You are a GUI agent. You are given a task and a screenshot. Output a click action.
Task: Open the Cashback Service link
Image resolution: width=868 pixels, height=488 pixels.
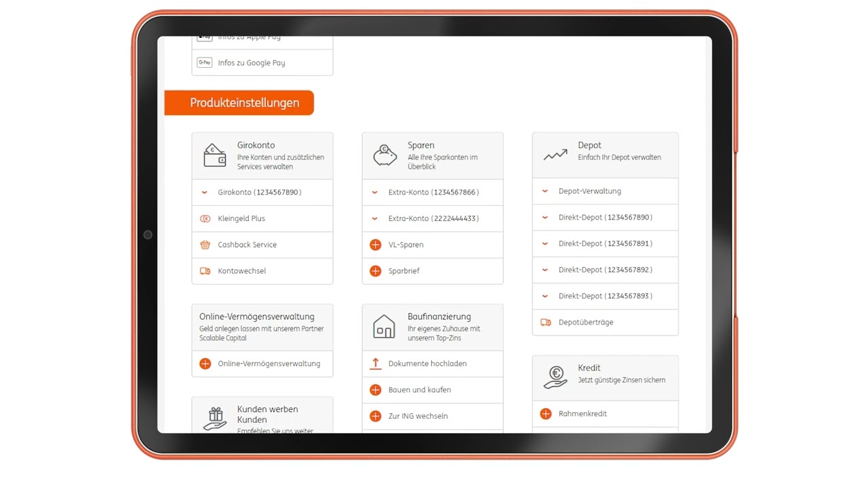248,245
